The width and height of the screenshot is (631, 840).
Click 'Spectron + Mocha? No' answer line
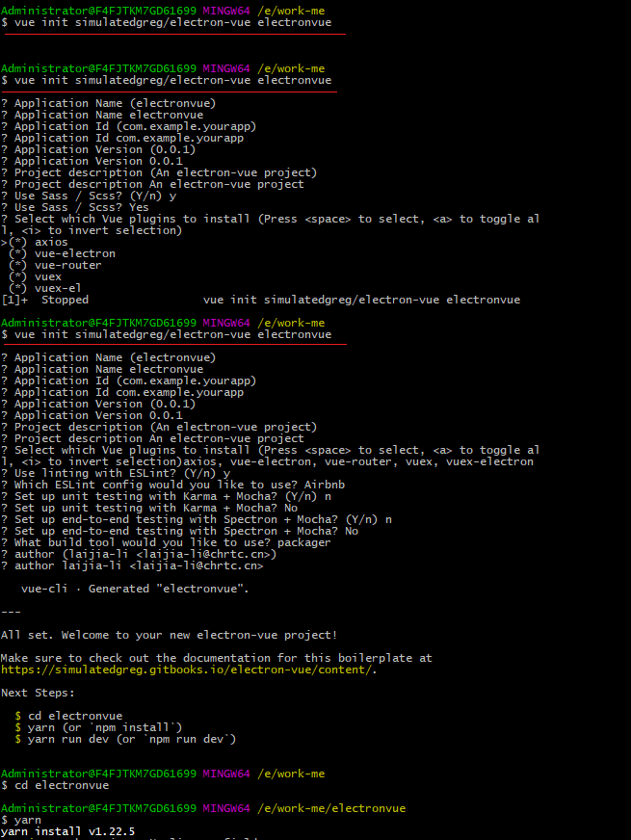pos(180,531)
